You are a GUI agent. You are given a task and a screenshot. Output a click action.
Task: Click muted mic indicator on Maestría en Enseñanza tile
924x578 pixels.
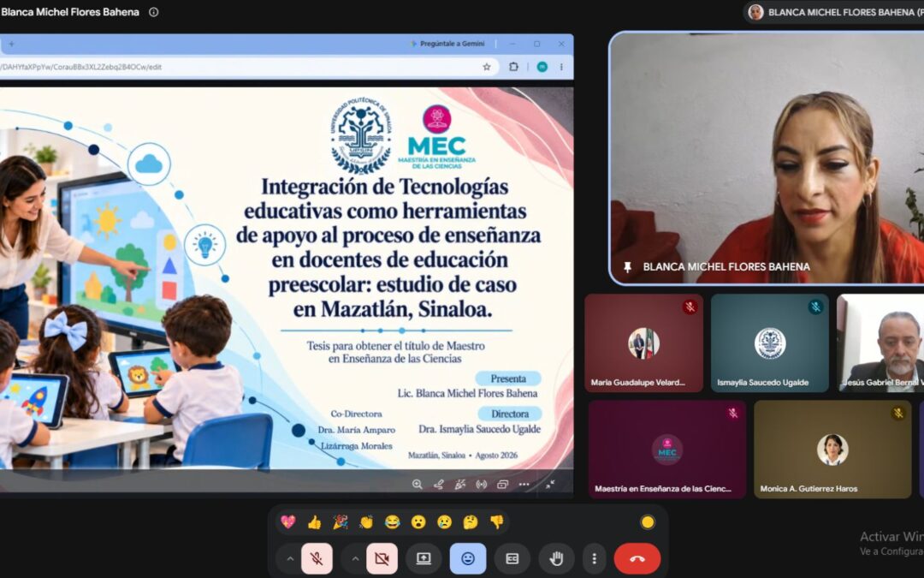733,414
